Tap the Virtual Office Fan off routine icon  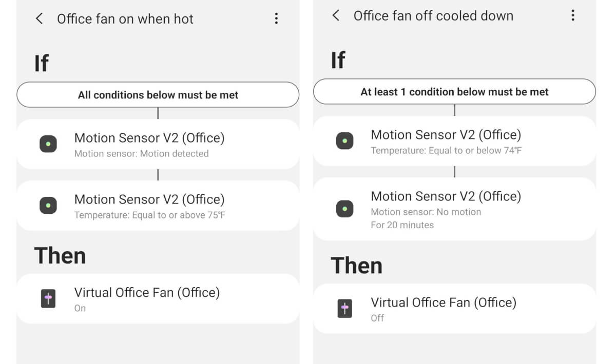click(x=344, y=309)
